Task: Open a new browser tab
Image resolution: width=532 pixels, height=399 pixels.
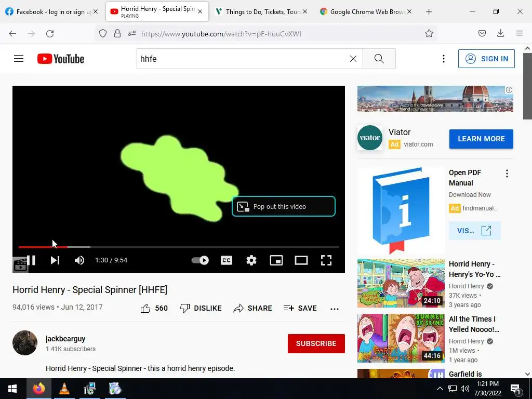Action: (429, 12)
